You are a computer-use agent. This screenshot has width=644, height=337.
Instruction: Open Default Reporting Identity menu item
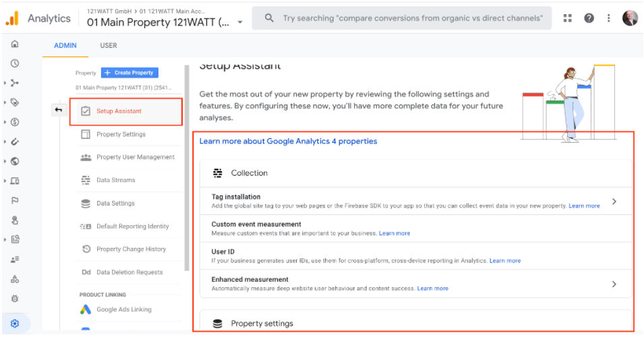pyautogui.click(x=129, y=226)
